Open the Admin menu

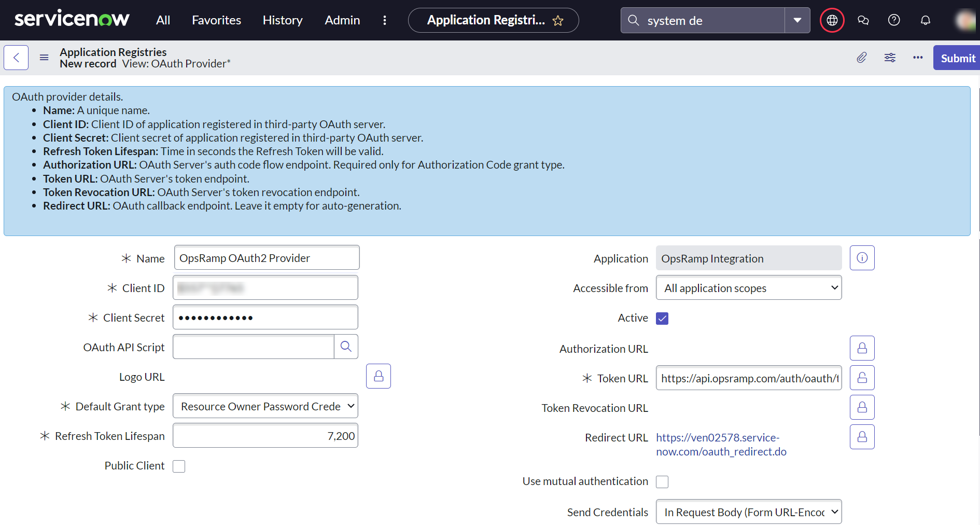[342, 20]
